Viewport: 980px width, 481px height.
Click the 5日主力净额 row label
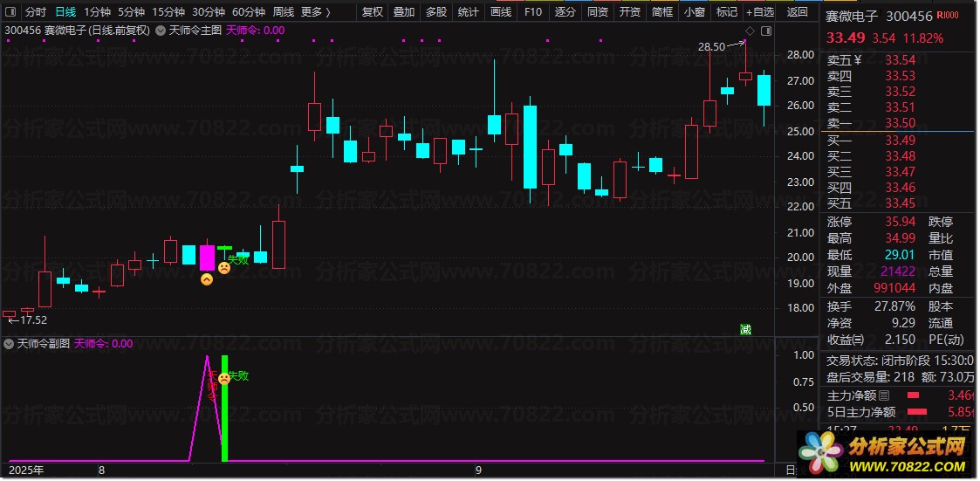(x=861, y=412)
